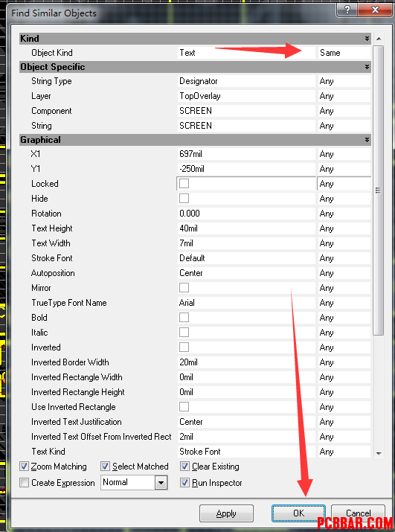Check the Bold property box
Viewport: 395px width, 532px height.
(184, 318)
